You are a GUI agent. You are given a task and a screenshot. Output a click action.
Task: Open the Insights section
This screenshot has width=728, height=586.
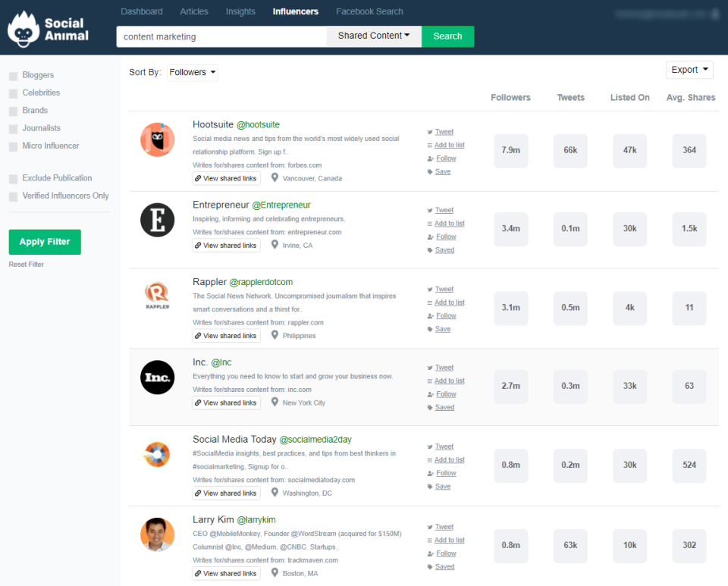click(240, 11)
